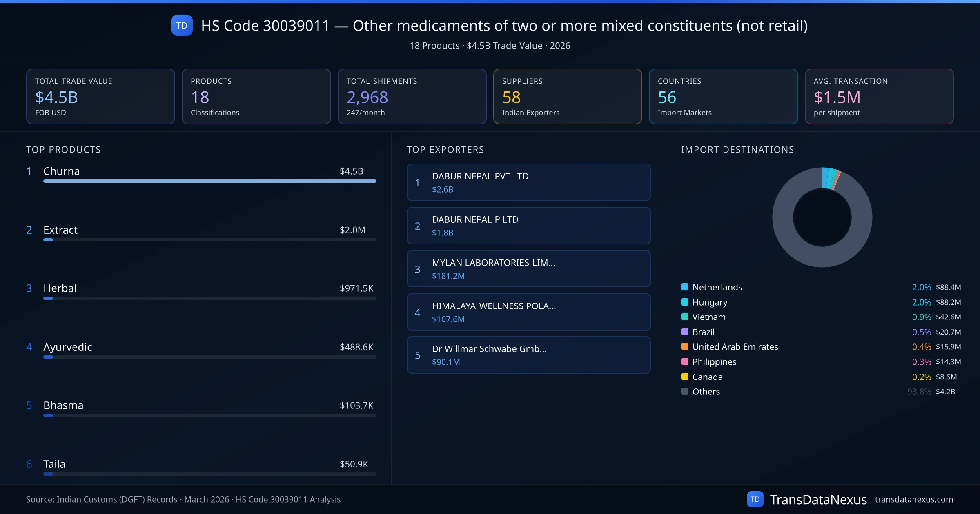Click the TD logo icon in header

(182, 26)
